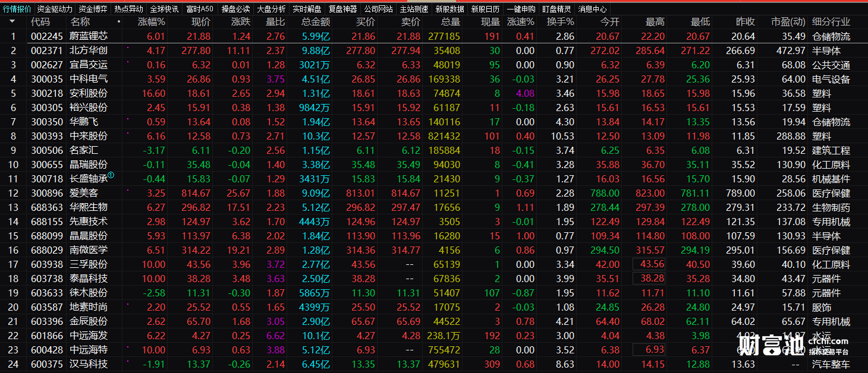Sort by the 名称 column header
The height and width of the screenshot is (373, 868).
click(x=80, y=22)
